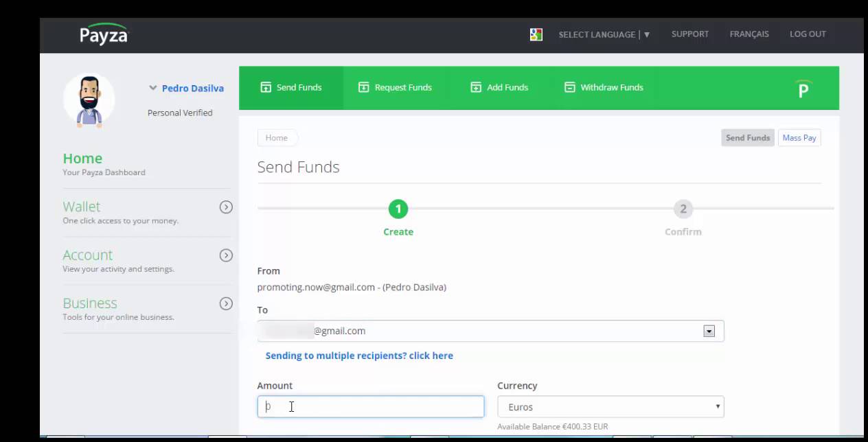Screen dimensions: 868x442
Task: Open the 'Sending to multiple recipients' link
Action: click(359, 356)
